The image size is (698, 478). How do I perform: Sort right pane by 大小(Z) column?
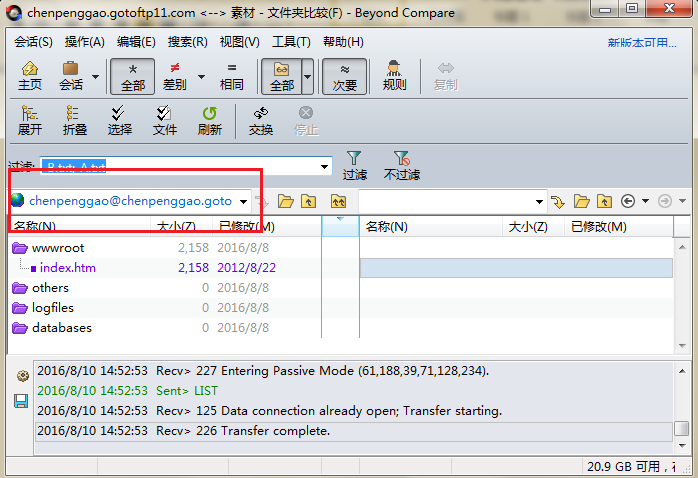tap(533, 227)
